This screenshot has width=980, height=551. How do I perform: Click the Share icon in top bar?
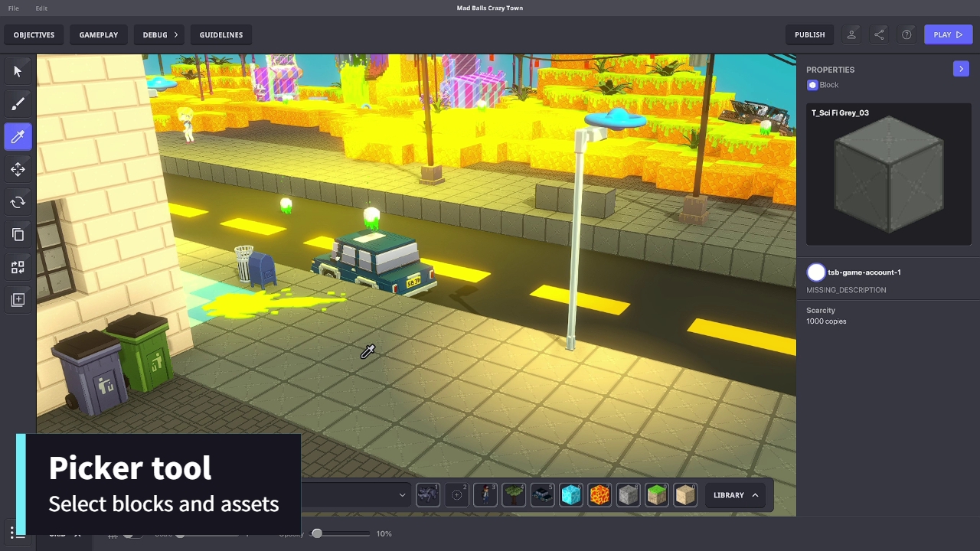click(879, 34)
